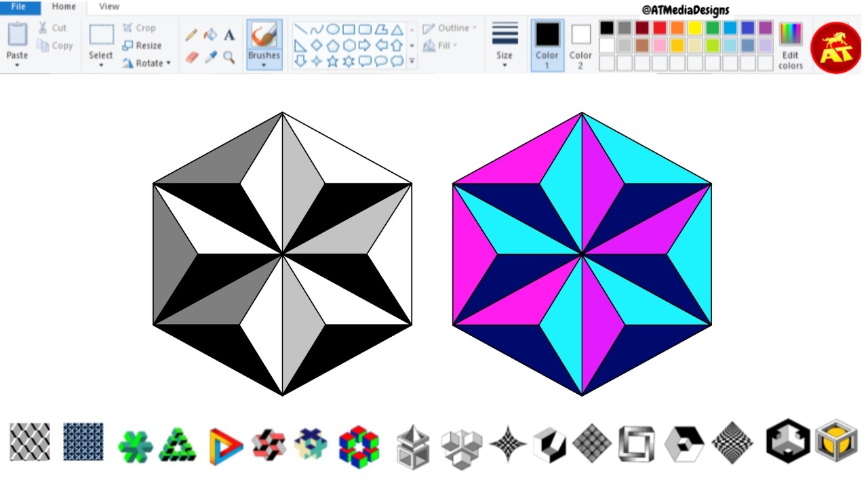Choose the Left arrow shape

tap(381, 45)
